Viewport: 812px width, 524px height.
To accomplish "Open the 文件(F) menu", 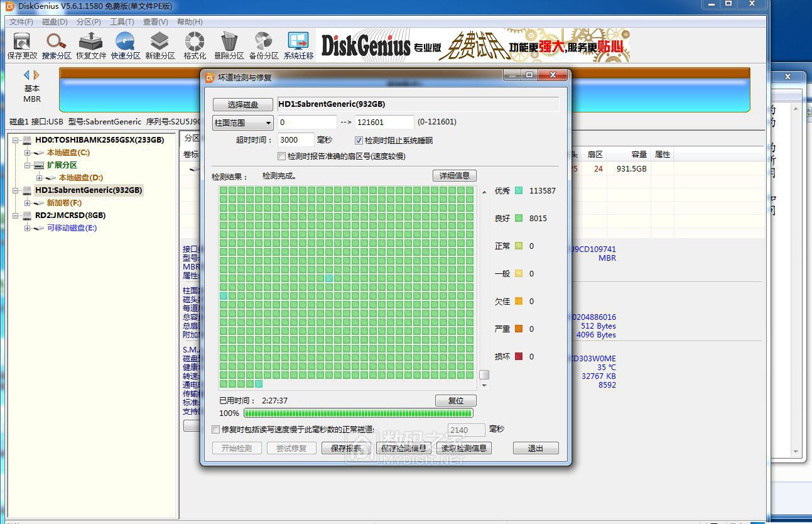I will click(x=21, y=21).
